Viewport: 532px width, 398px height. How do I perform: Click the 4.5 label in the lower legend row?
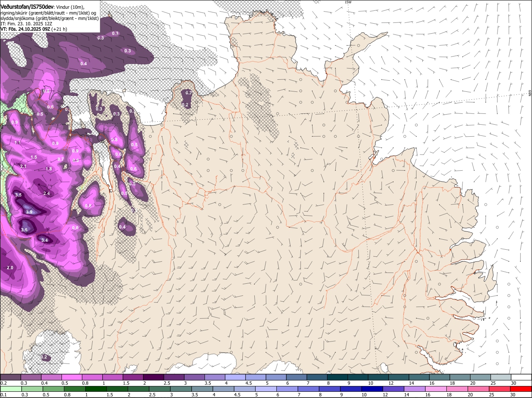click(237, 395)
